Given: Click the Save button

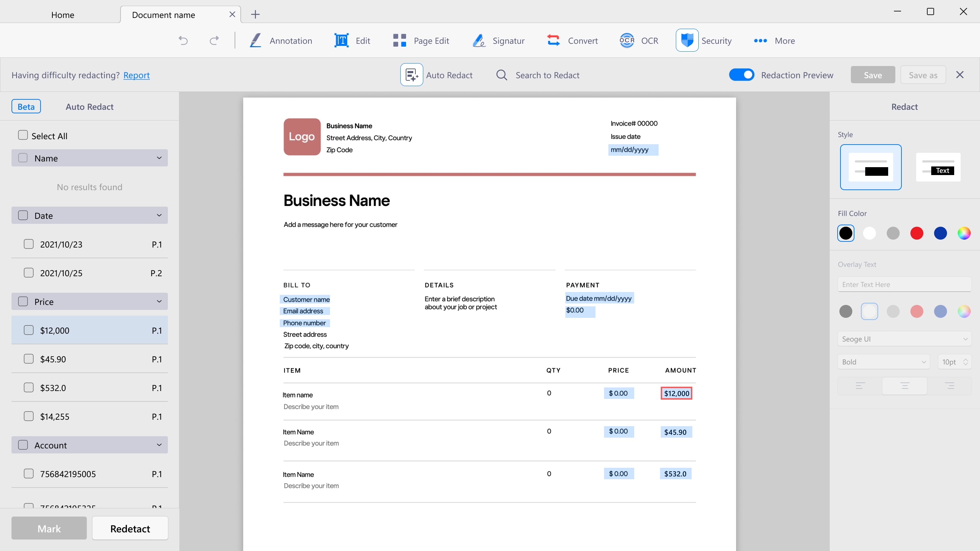Looking at the screenshot, I should [x=873, y=75].
